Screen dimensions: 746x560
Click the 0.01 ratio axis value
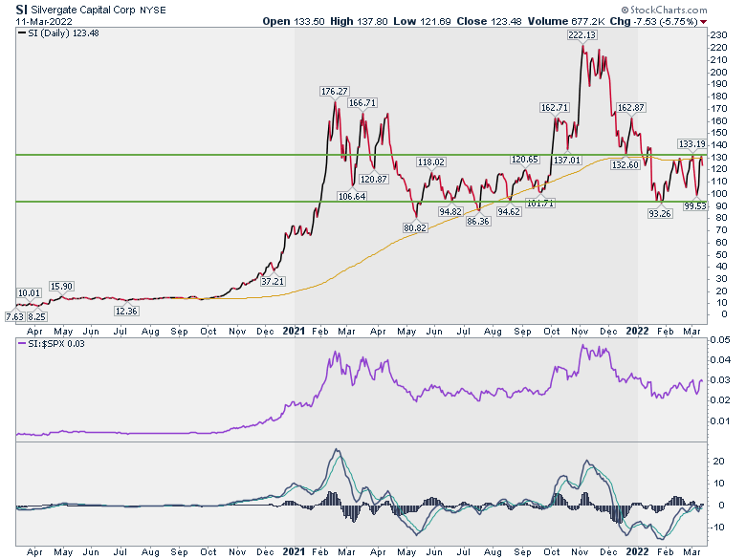coord(720,420)
